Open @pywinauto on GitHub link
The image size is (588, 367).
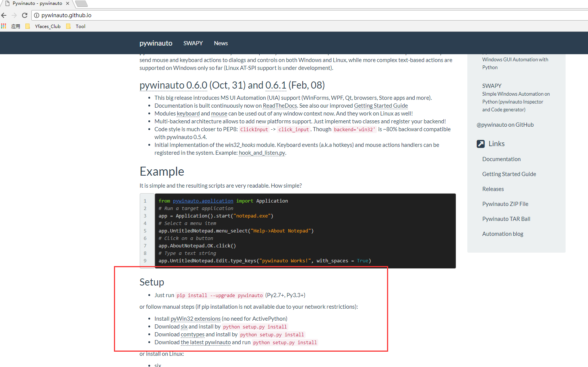click(505, 125)
